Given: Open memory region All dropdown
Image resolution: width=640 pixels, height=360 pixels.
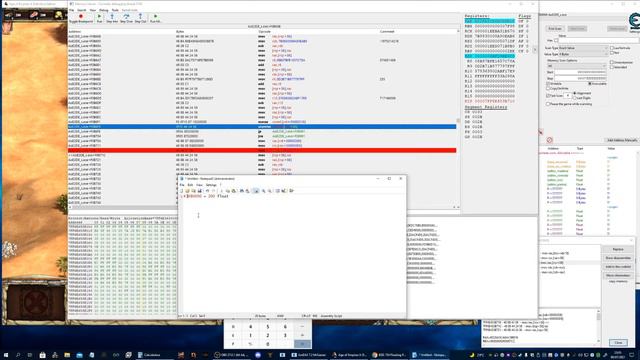Looking at the screenshot, I should pyautogui.click(x=577, y=66).
